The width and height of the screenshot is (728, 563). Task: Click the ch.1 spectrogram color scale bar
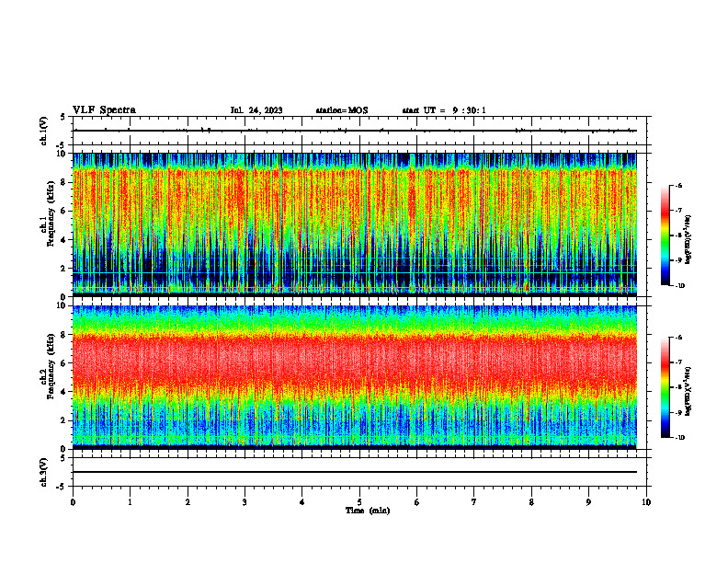[665, 236]
